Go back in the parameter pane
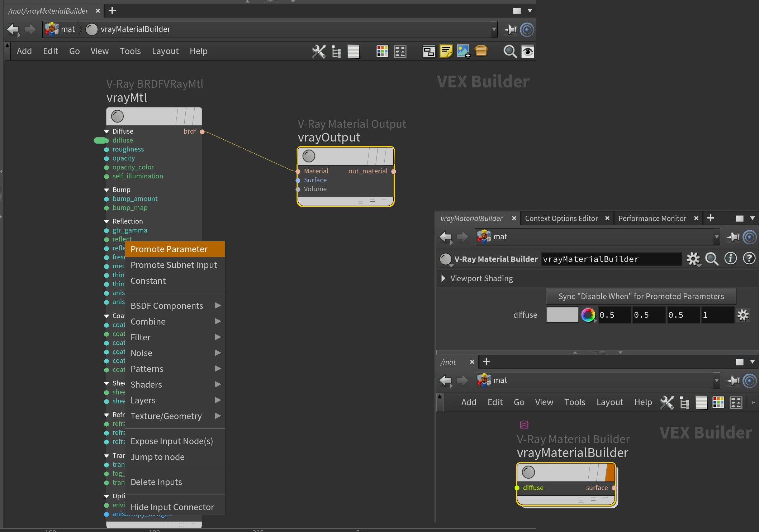The image size is (759, 532). [446, 237]
